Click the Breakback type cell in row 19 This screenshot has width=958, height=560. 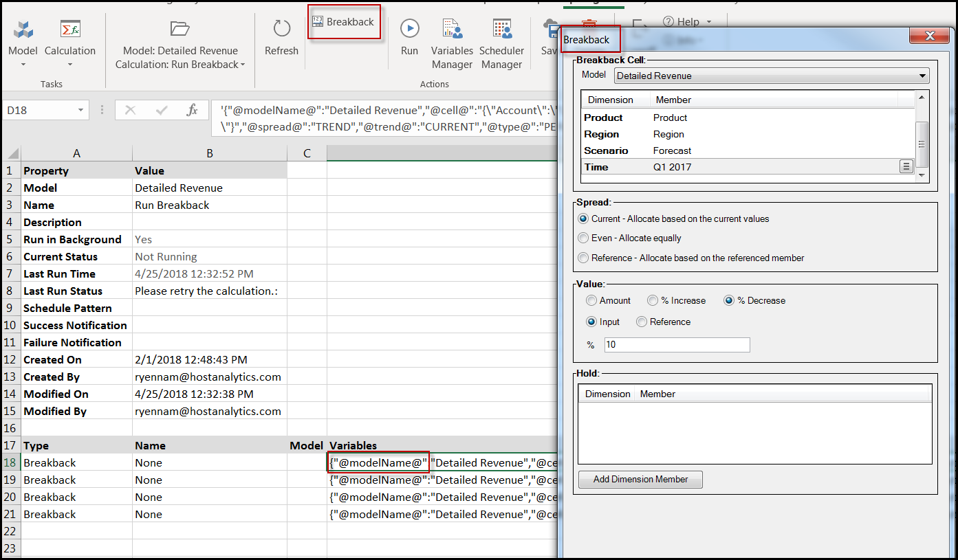click(x=76, y=480)
